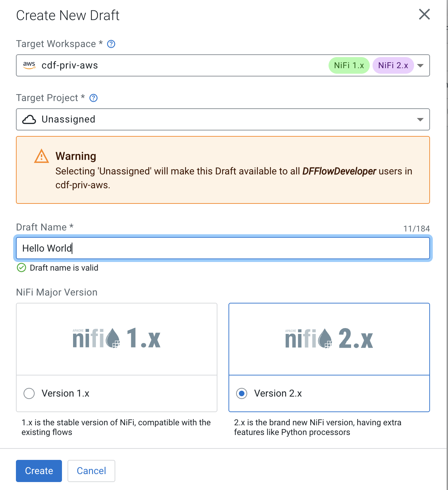Screen dimensions: 448x490
Task: Click the NiFi 1.x logo image
Action: (x=117, y=338)
